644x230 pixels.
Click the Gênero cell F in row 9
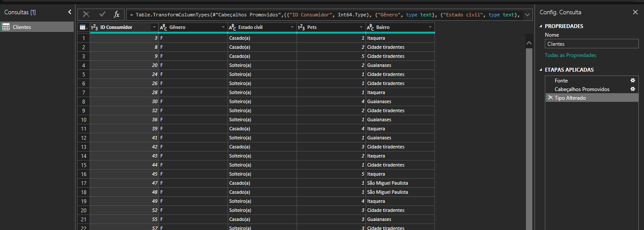point(193,110)
